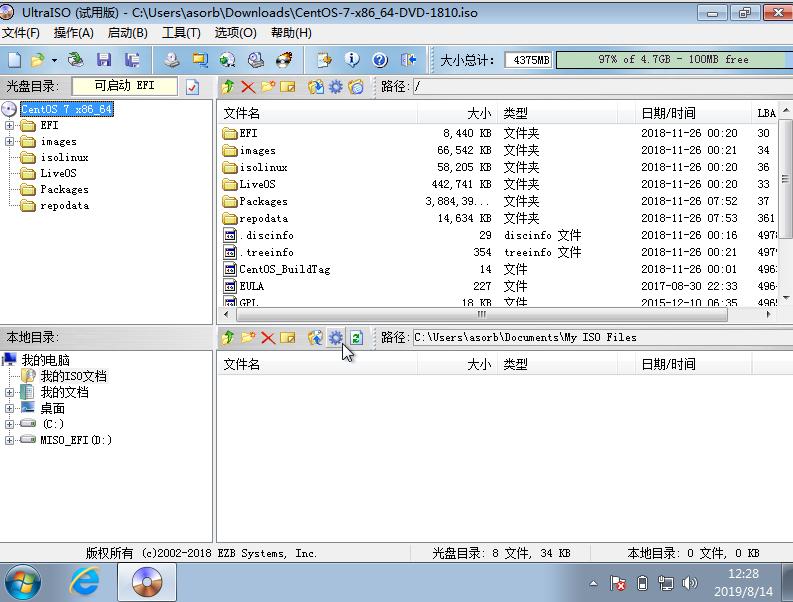The image size is (793, 602).
Task: Open the 帮助(H) menu
Action: (x=291, y=33)
